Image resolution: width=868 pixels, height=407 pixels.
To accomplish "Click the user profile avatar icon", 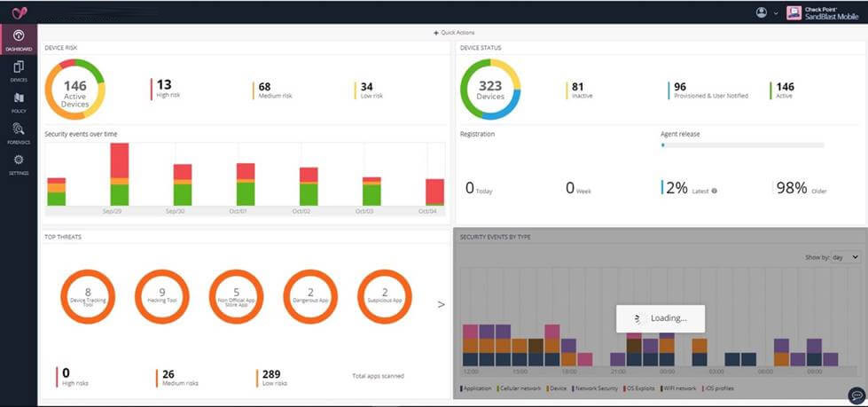I will [x=761, y=12].
